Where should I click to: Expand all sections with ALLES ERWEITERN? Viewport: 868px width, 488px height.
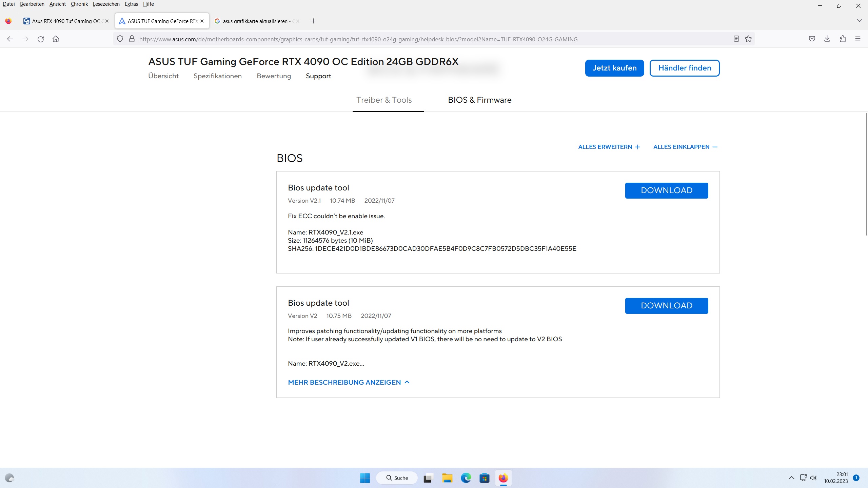pyautogui.click(x=609, y=147)
